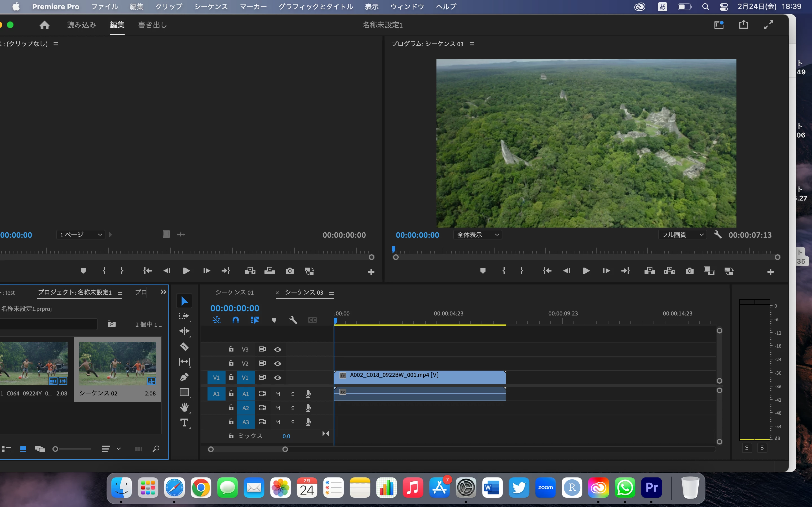812x507 pixels.
Task: Open timeline display settings wrench
Action: coord(293,320)
